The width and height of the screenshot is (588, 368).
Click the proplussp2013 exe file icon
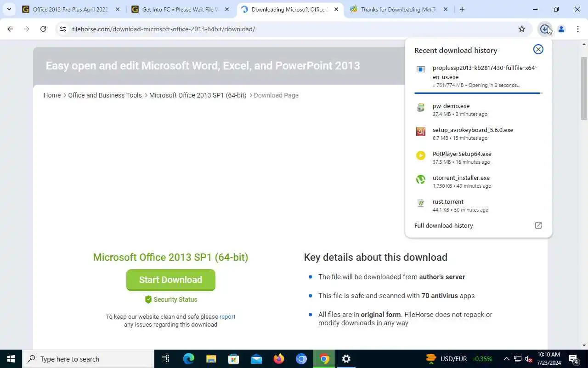point(420,69)
